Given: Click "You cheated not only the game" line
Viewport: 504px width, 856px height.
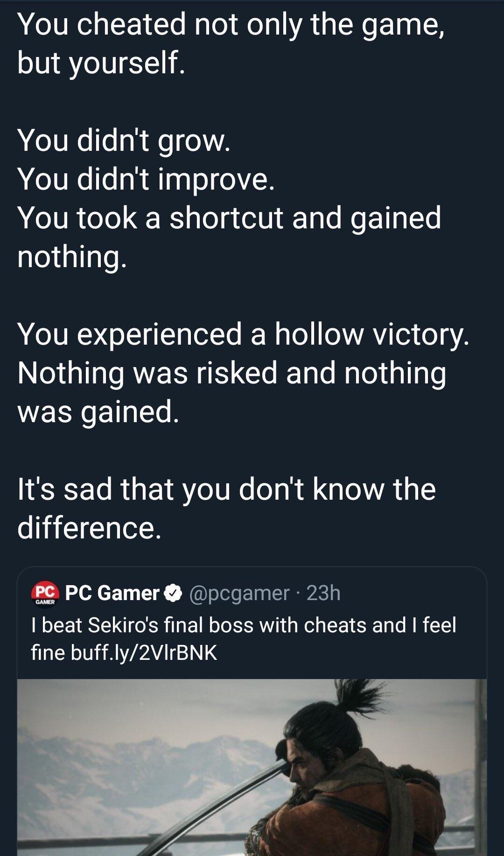Looking at the screenshot, I should [231, 24].
